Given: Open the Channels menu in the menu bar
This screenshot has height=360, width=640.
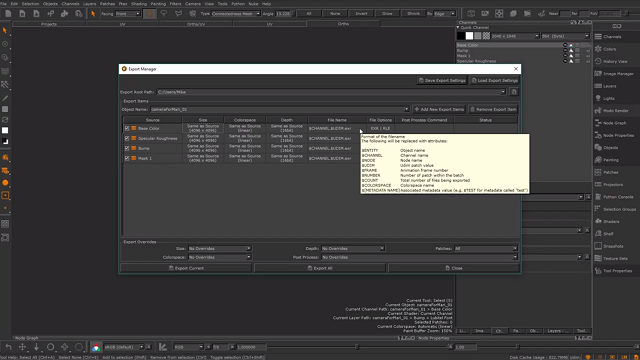Looking at the screenshot, I should point(70,4).
